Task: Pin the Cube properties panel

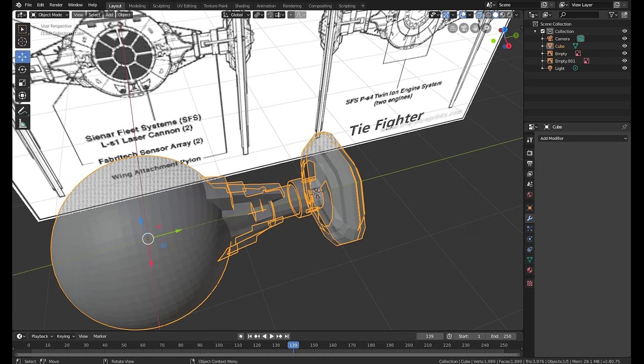Action: 624,127
